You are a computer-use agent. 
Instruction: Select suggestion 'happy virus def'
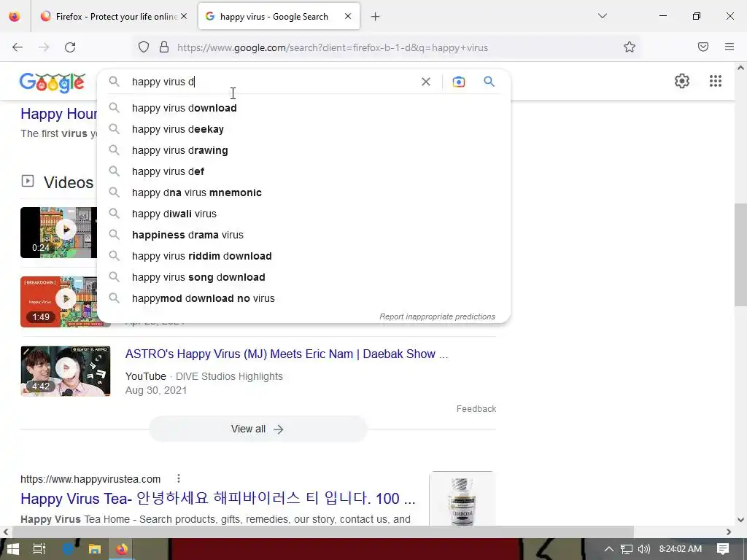click(x=304, y=171)
